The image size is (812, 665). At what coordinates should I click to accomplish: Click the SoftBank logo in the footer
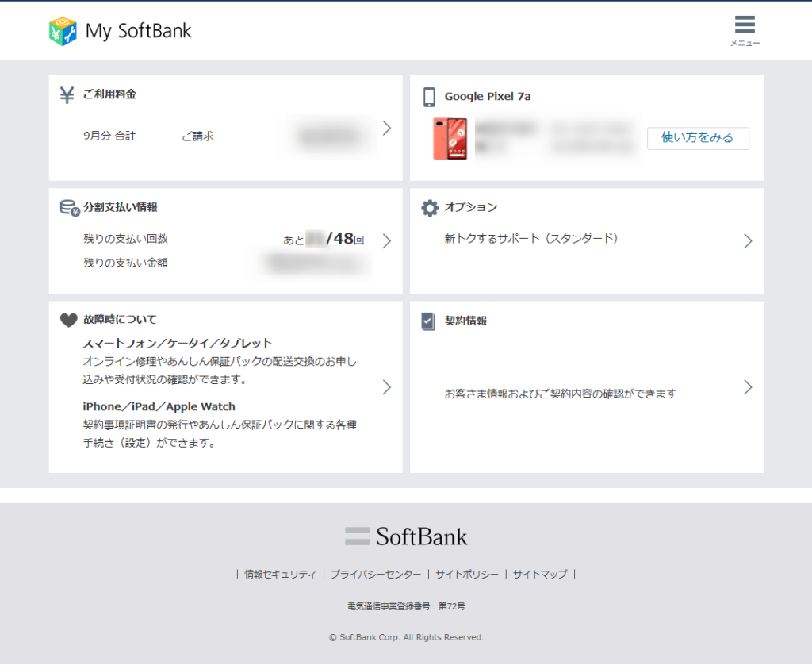point(406,536)
